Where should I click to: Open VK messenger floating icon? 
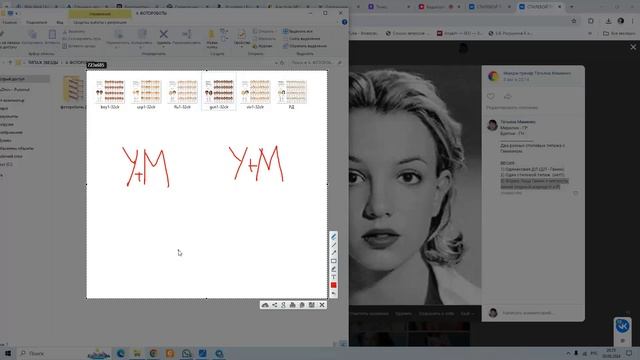[622, 325]
